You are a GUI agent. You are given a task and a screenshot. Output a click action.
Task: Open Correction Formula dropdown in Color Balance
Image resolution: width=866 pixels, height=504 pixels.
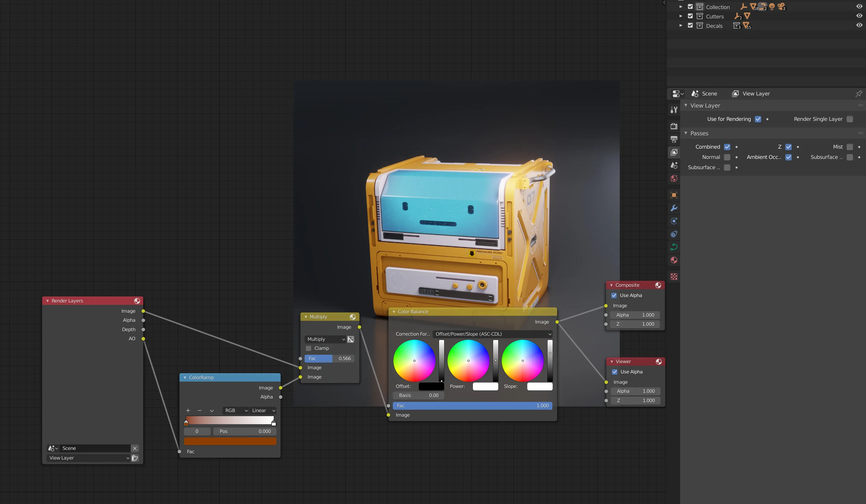[x=492, y=334]
